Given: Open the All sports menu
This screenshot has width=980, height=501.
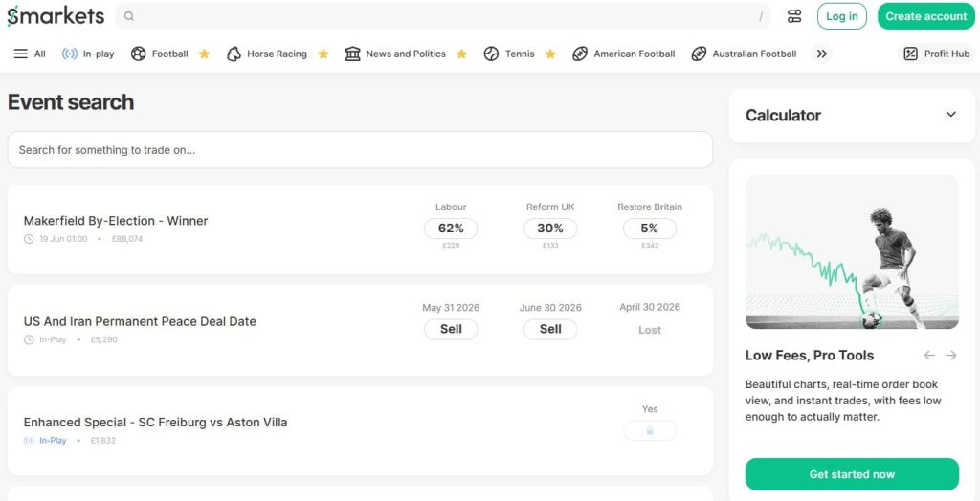Looking at the screenshot, I should pyautogui.click(x=30, y=54).
